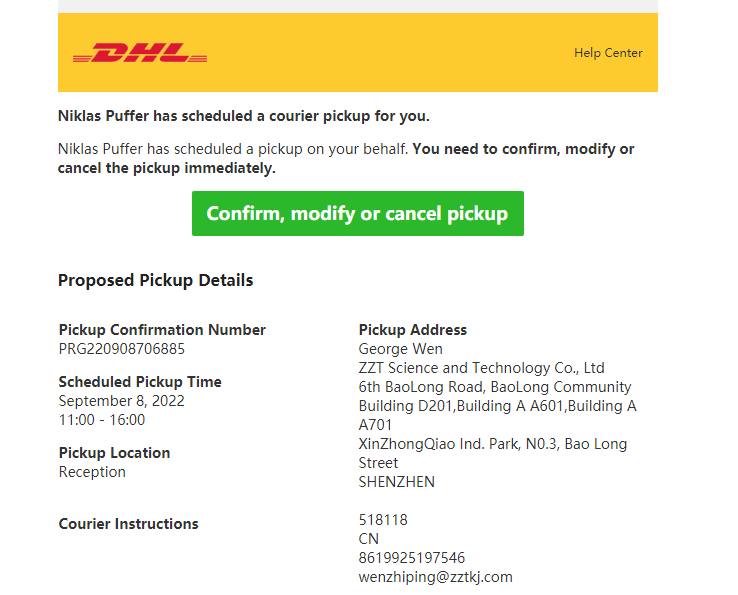Click the bold heading about Niklas Puffer's courier pickup
This screenshot has width=738, height=595.
pyautogui.click(x=243, y=116)
